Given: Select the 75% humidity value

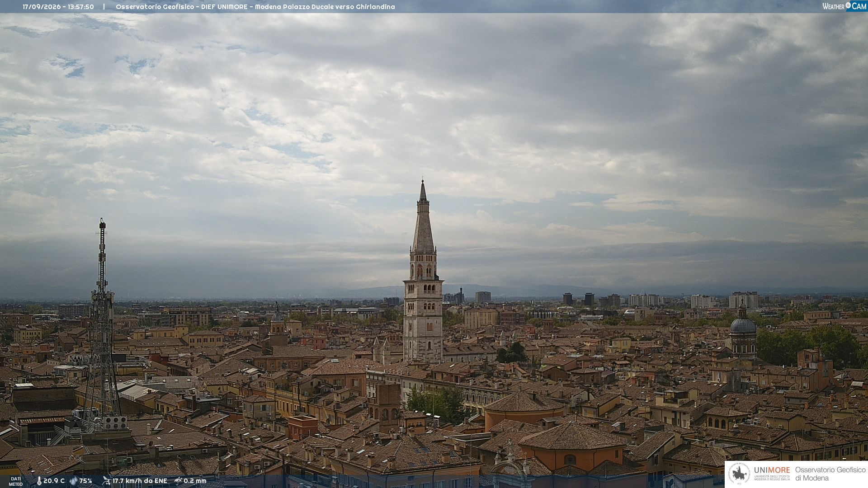Looking at the screenshot, I should (85, 481).
